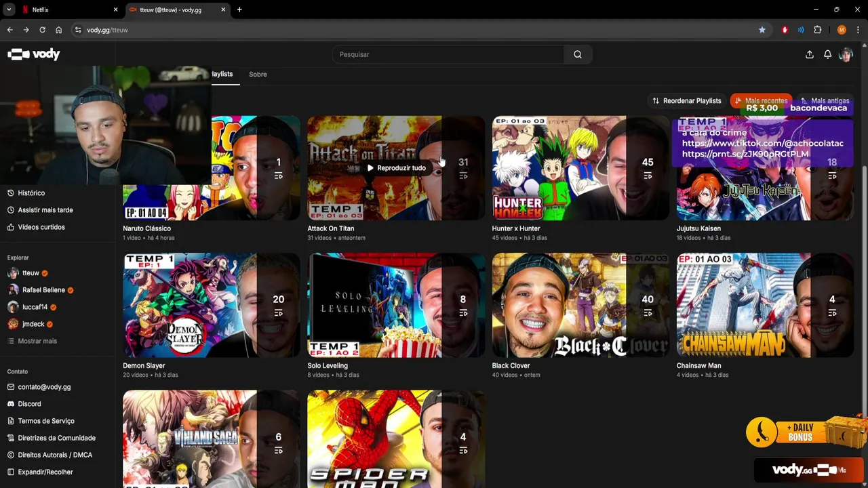868x488 pixels.
Task: Click the Hunter x Hunter title text
Action: [x=516, y=228]
